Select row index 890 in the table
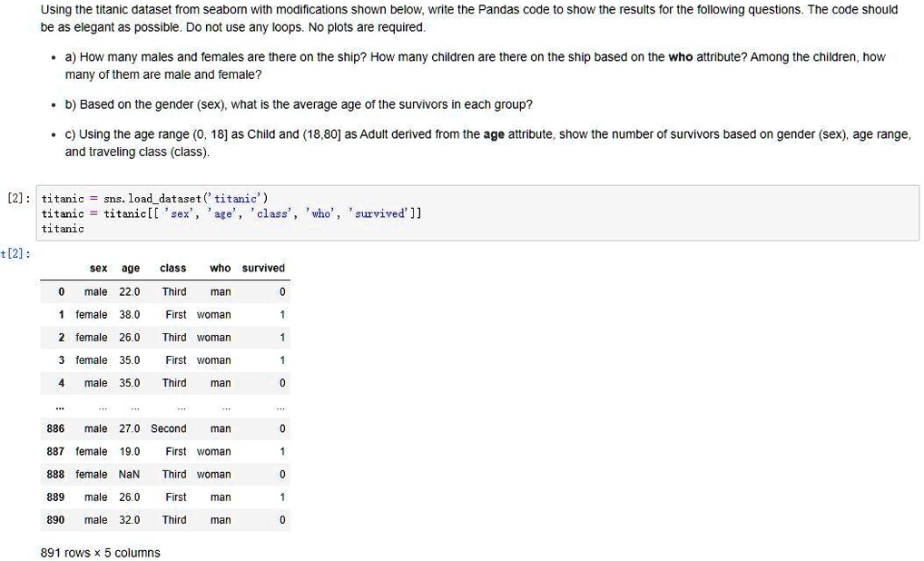The image size is (924, 561). tap(55, 520)
